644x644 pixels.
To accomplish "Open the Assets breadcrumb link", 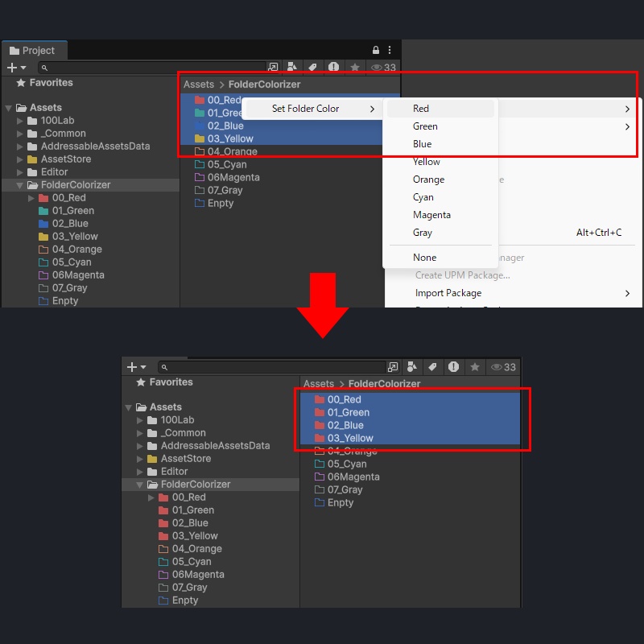I will pos(198,84).
